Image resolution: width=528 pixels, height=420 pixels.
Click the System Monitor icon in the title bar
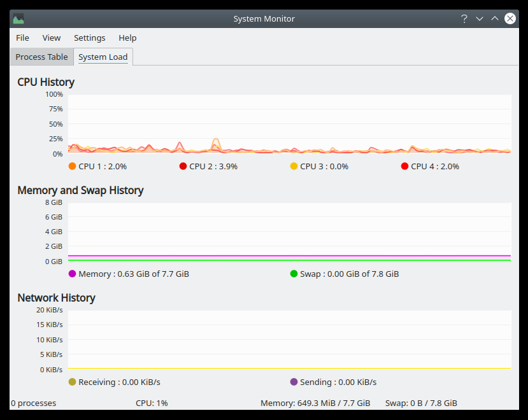(x=17, y=18)
